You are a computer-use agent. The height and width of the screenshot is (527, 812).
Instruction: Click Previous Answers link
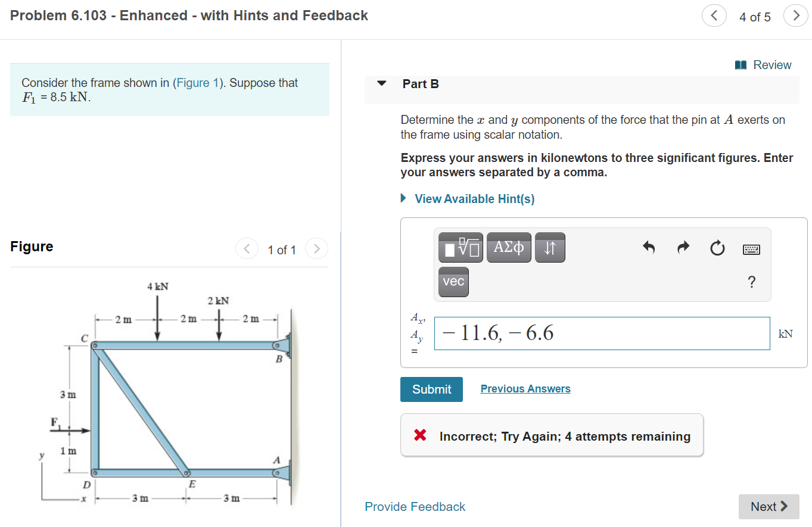click(x=525, y=388)
